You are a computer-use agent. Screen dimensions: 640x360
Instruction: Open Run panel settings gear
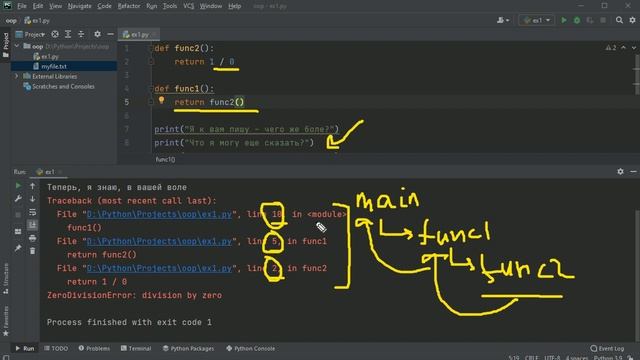tap(620, 171)
